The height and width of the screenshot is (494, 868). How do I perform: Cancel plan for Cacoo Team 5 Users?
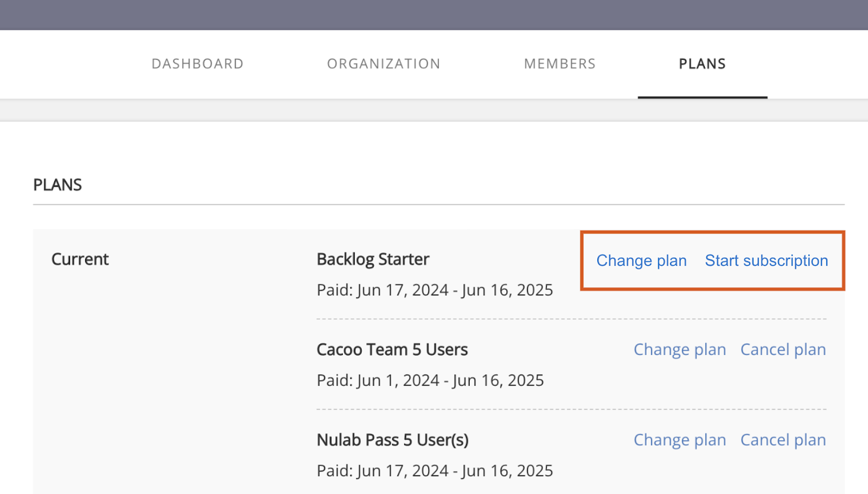coord(783,350)
